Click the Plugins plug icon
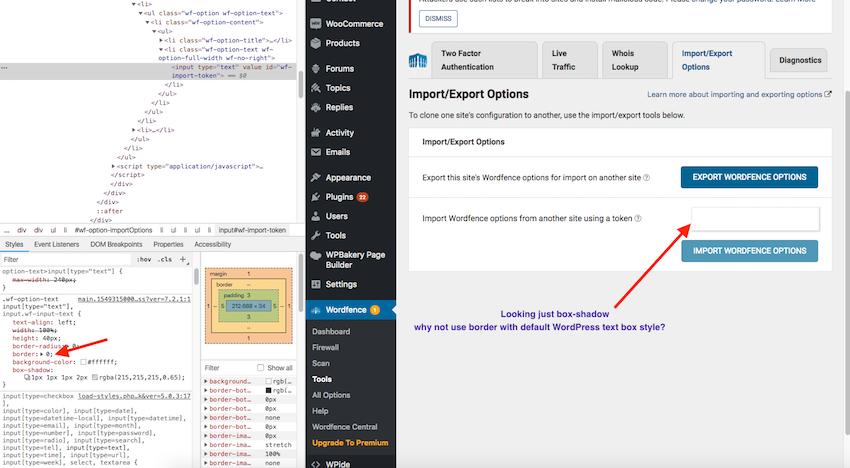Screen dimensions: 850x468 (x=316, y=197)
